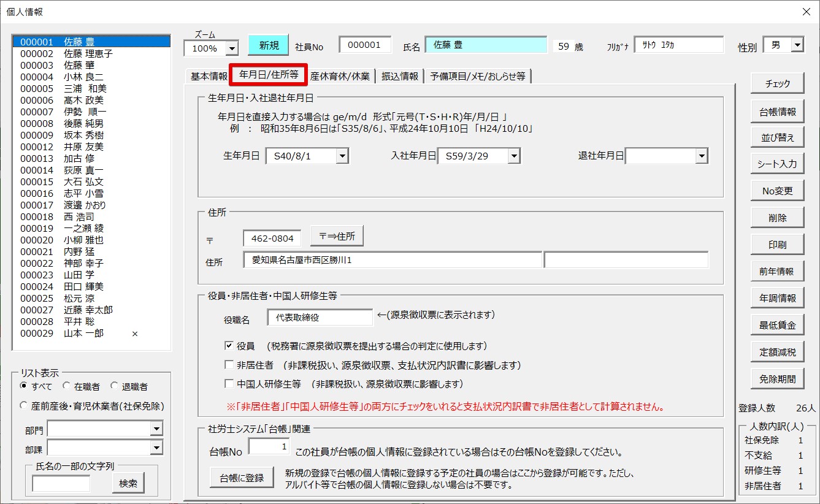Select employee 000006 髙木 政美

tap(91, 100)
